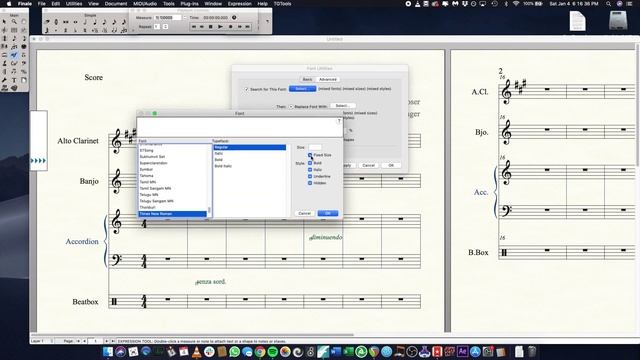Select the Regular typeface entry
Viewport: 640px width, 360px height.
click(x=249, y=147)
